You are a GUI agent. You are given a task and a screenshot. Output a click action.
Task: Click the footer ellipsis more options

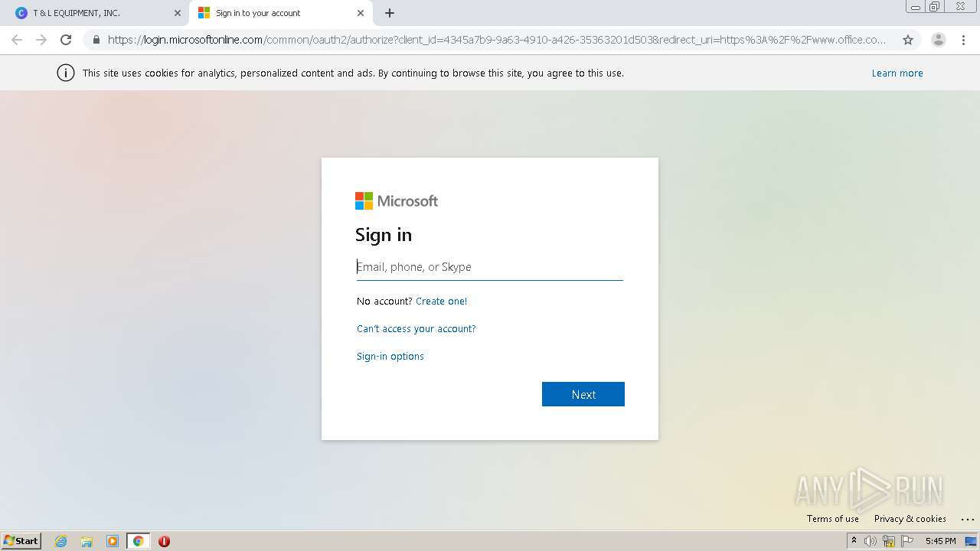click(x=967, y=519)
